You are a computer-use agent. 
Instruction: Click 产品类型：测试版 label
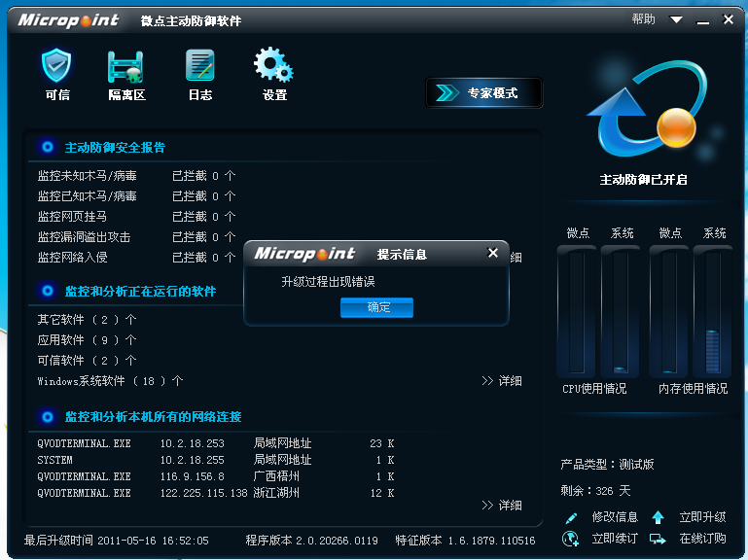[607, 464]
